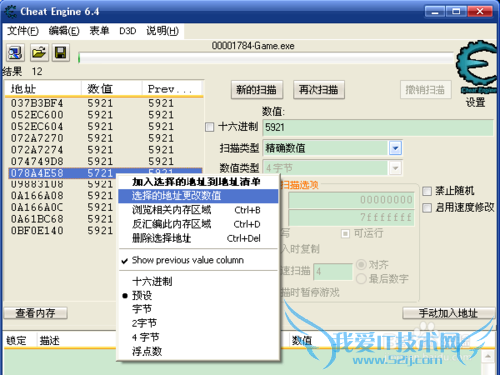This screenshot has height=375, width=500.
Task: Click the 00000000 start address field
Action: [x=352, y=200]
